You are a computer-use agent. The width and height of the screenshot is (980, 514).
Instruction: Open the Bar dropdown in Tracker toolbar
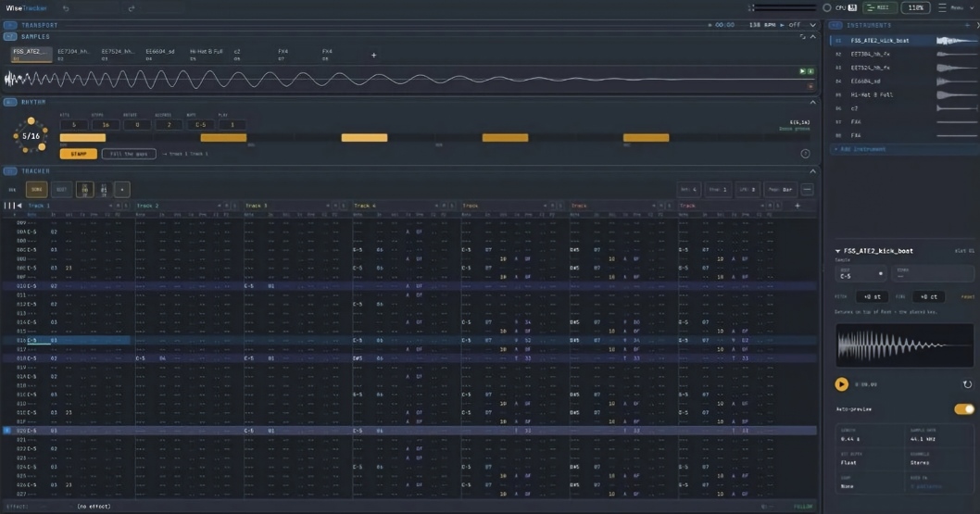tap(781, 189)
